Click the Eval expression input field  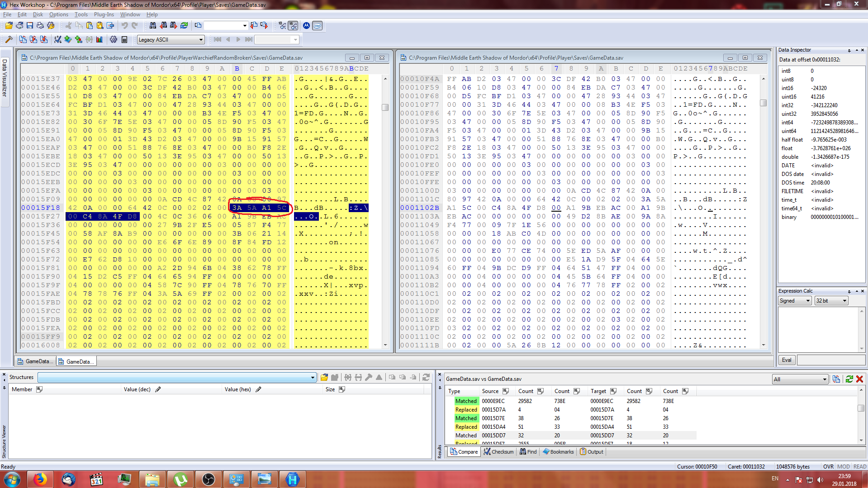click(x=831, y=360)
